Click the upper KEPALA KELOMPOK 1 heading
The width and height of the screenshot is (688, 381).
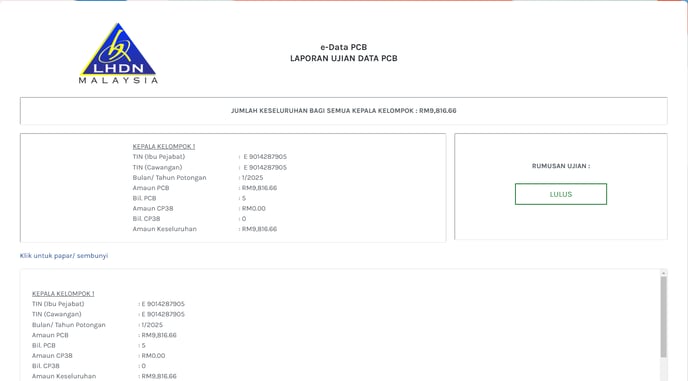coord(164,146)
